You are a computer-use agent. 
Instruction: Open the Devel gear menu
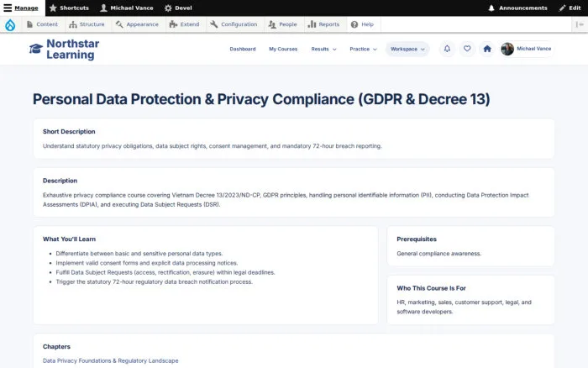pos(178,8)
